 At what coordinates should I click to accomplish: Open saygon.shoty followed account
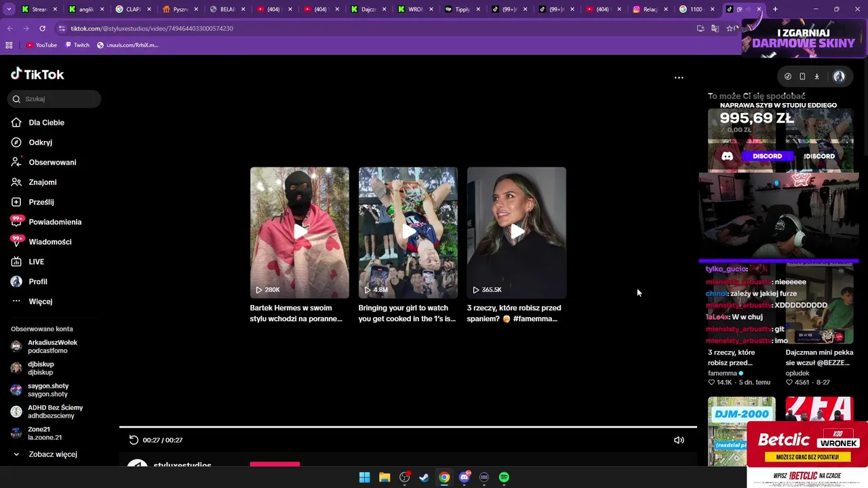(47, 390)
